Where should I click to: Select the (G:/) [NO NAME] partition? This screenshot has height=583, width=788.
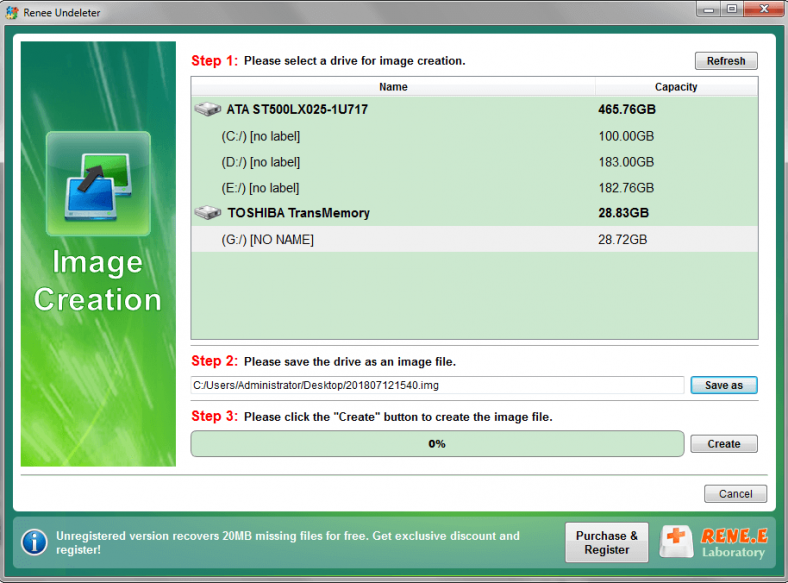pyautogui.click(x=267, y=240)
